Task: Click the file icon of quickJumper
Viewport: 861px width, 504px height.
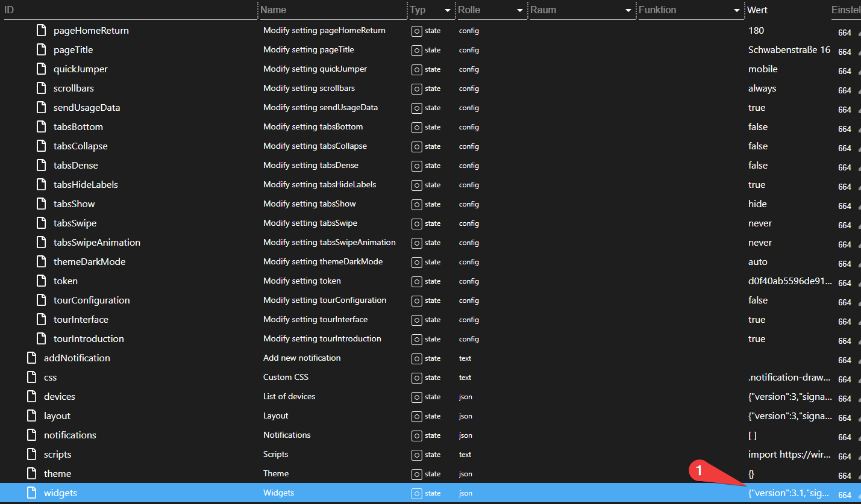Action: pos(41,69)
